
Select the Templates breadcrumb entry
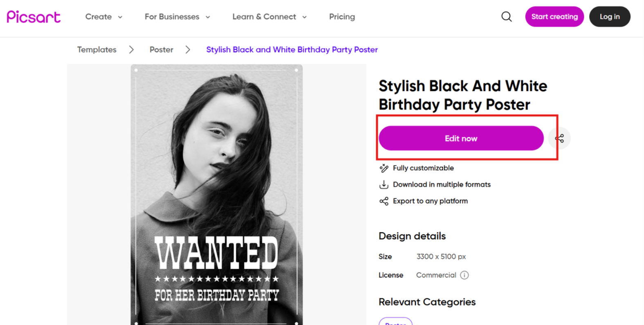point(96,49)
